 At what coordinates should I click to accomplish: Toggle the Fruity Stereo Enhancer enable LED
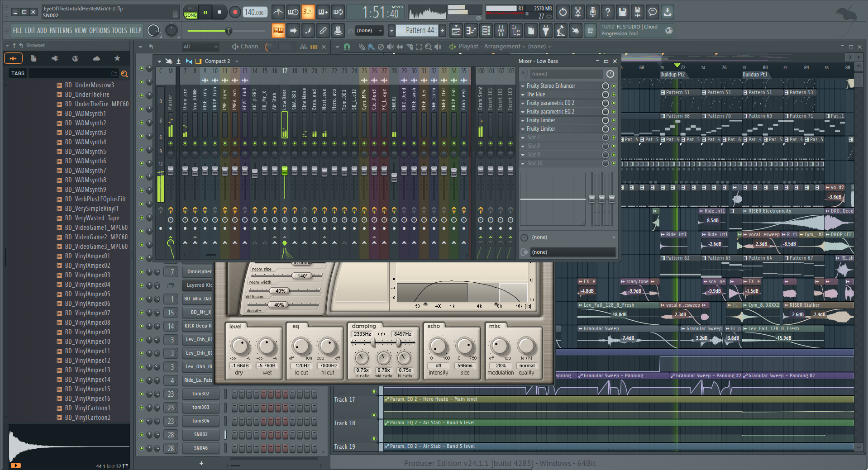coord(614,86)
